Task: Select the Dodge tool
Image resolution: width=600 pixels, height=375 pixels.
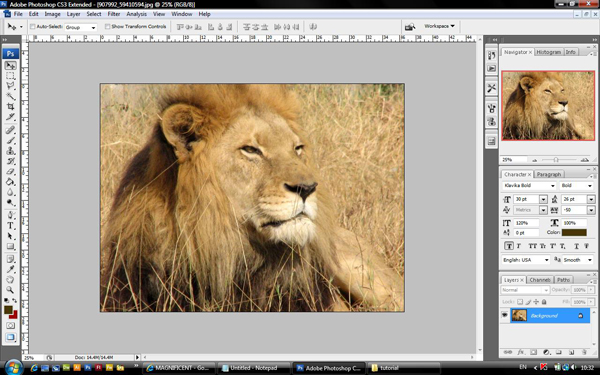Action: [10, 202]
